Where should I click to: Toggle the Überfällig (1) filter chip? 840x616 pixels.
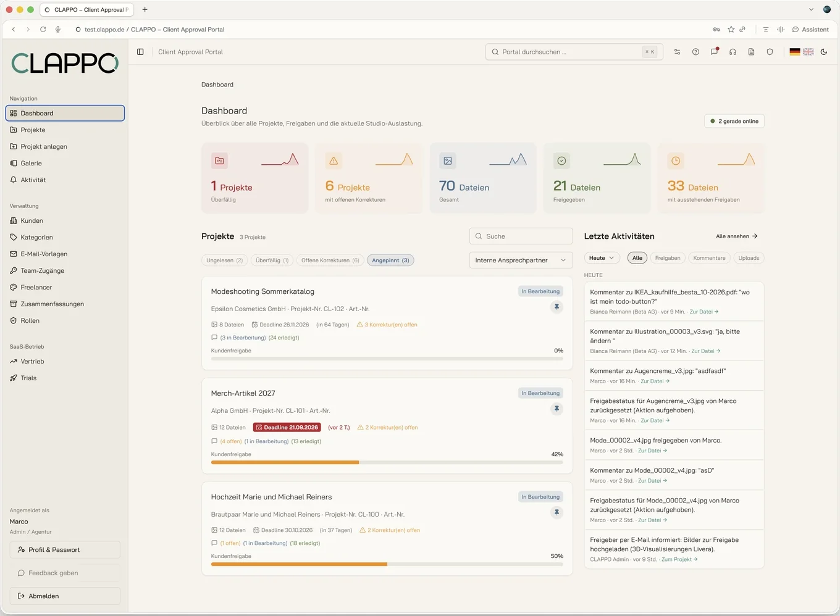[x=272, y=260]
